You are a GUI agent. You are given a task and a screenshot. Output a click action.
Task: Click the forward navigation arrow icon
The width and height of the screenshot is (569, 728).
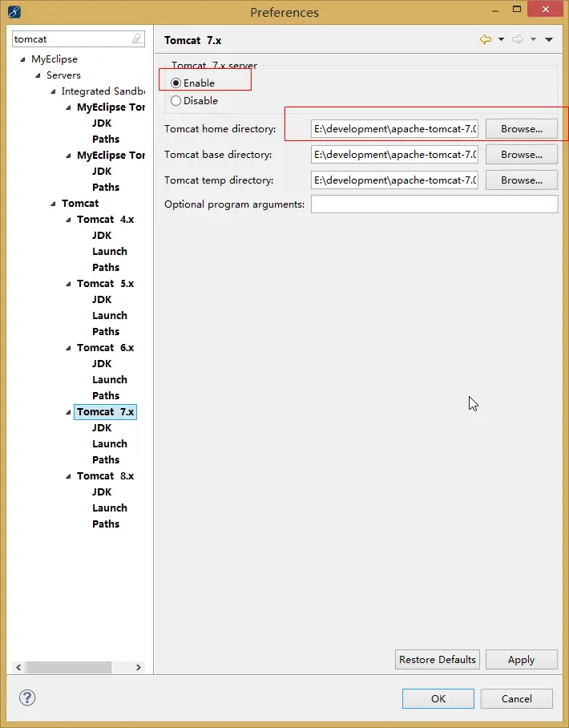tap(518, 39)
